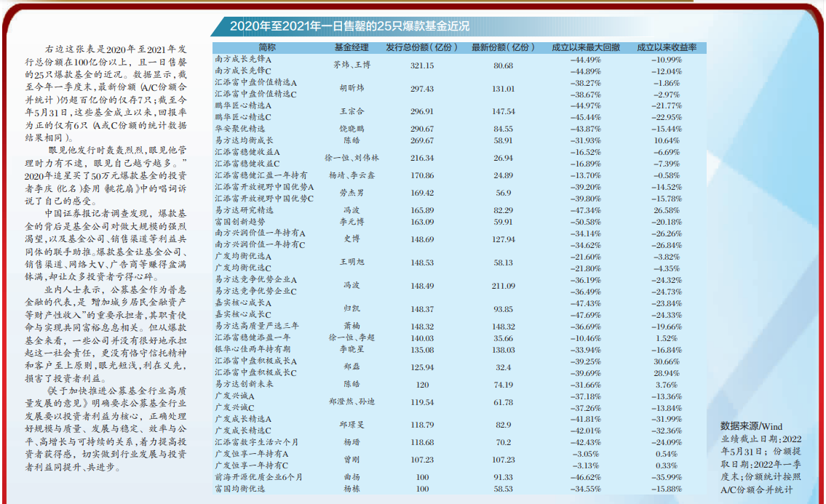The height and width of the screenshot is (504, 826).
Task: Click the 发行总份额(亿份) column header
Action: (x=422, y=47)
